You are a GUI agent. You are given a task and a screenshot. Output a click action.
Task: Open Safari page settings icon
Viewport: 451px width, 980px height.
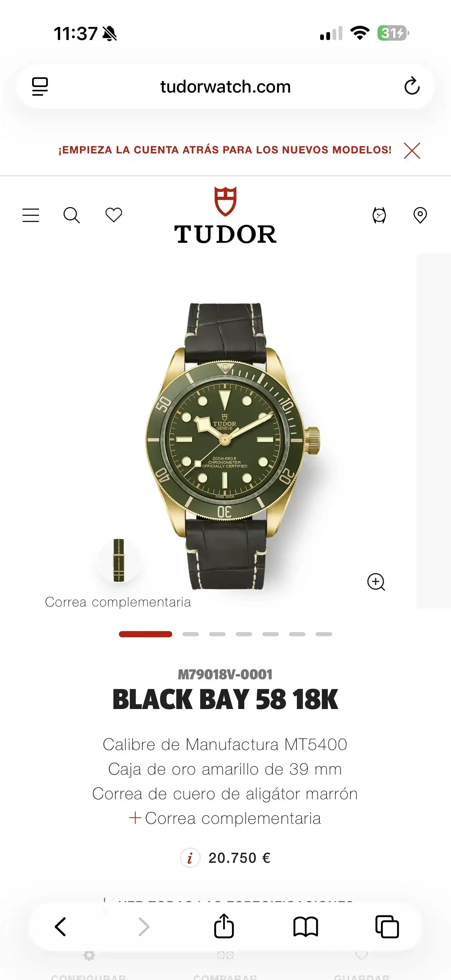[x=40, y=86]
